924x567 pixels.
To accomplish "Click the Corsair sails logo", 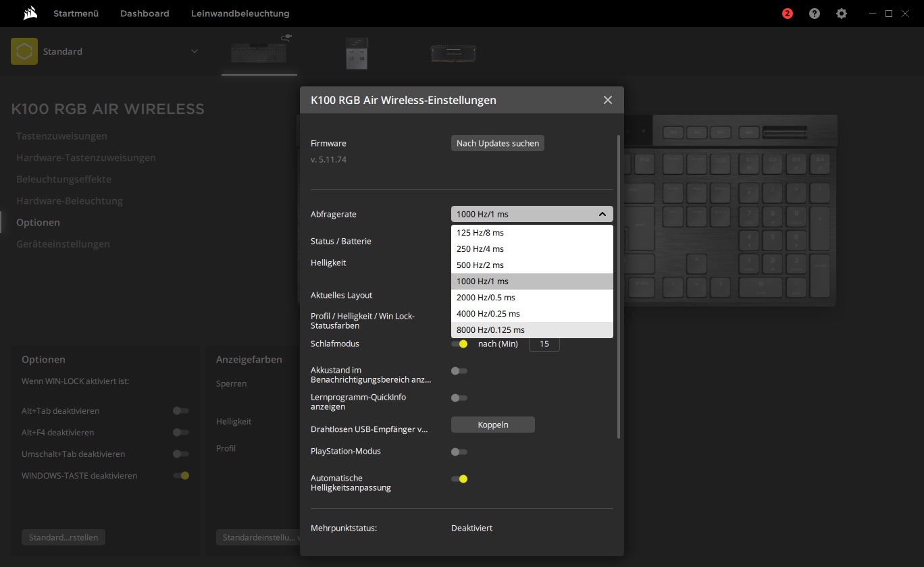I will pyautogui.click(x=29, y=13).
